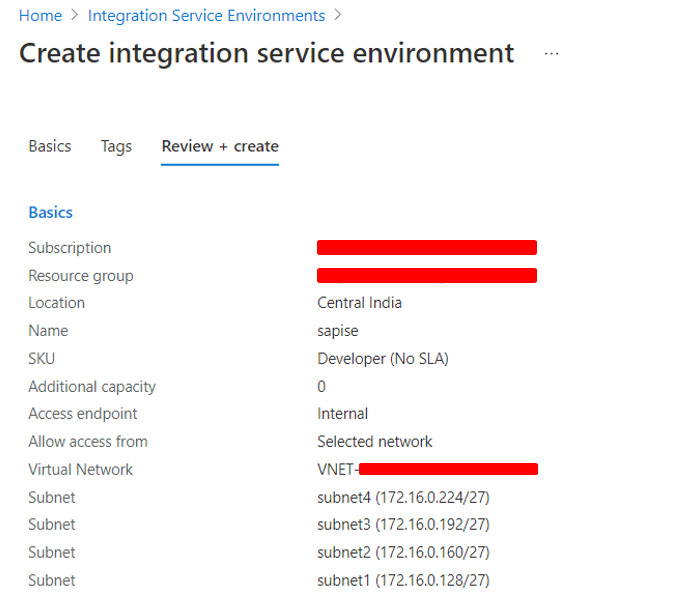This screenshot has height=613, width=687.
Task: Click the Selected network value
Action: (x=375, y=442)
